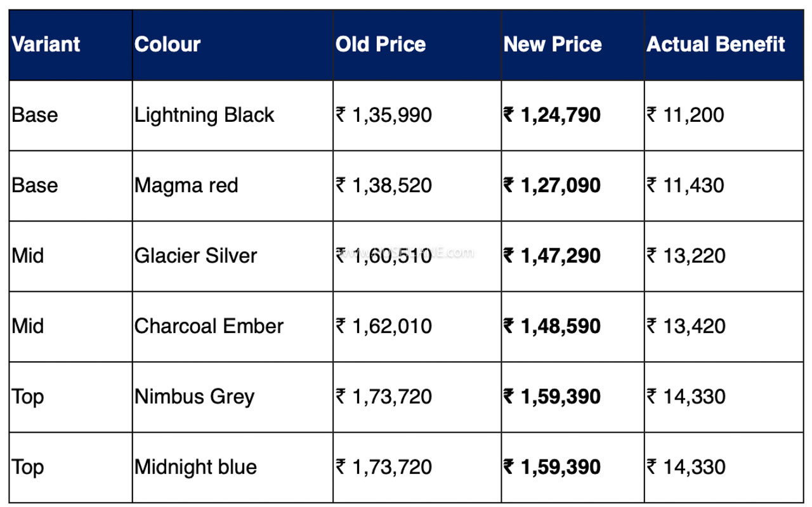The height and width of the screenshot is (507, 812).
Task: Click the Charcoal Ember cell
Action: (209, 326)
